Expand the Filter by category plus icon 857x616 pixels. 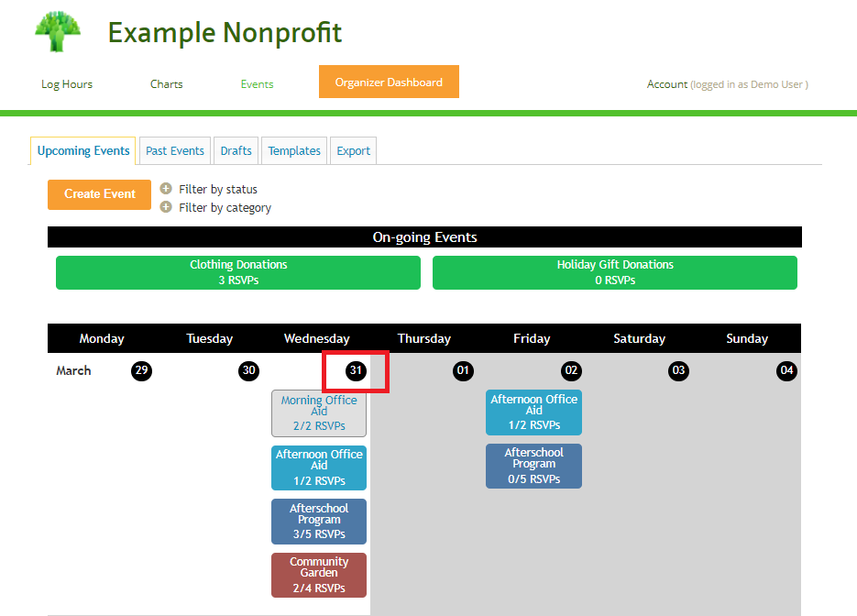point(166,207)
